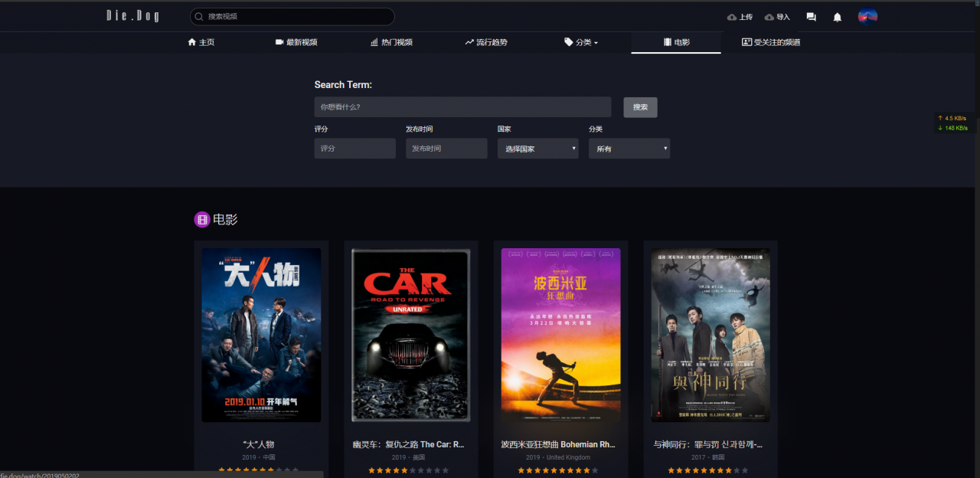Click the upload cloud icon
Screen dimensions: 980x478
pos(732,17)
